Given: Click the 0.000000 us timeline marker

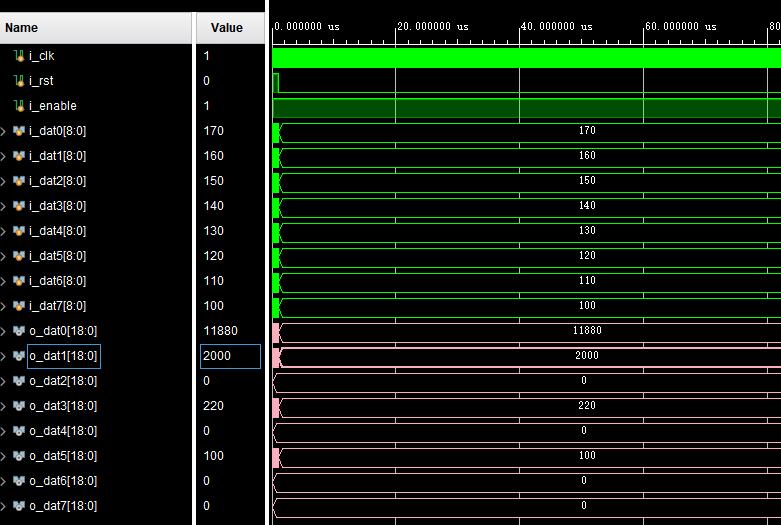Looking at the screenshot, I should 307,26.
